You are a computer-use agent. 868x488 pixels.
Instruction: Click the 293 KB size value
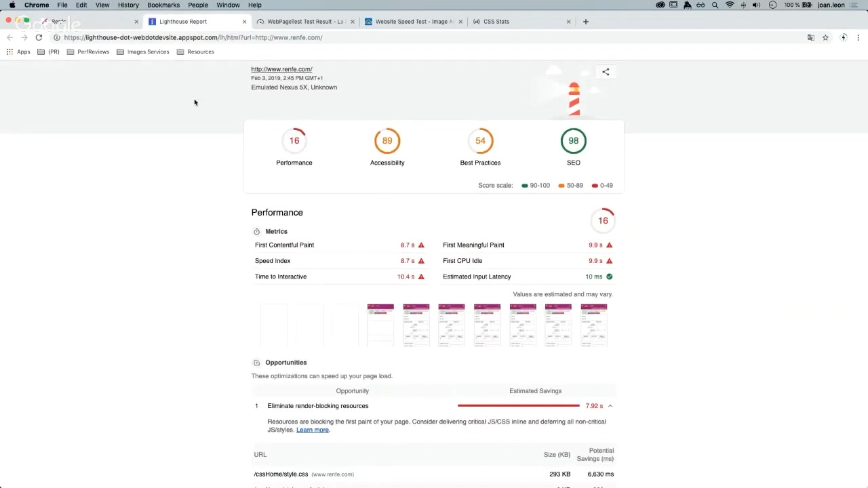[x=560, y=474]
